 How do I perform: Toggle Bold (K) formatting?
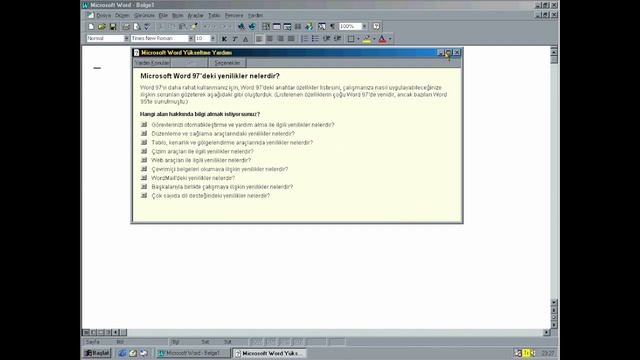224,39
